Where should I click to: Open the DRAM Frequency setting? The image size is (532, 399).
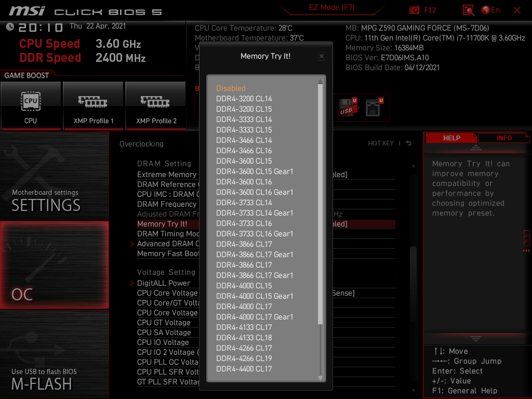coord(167,204)
